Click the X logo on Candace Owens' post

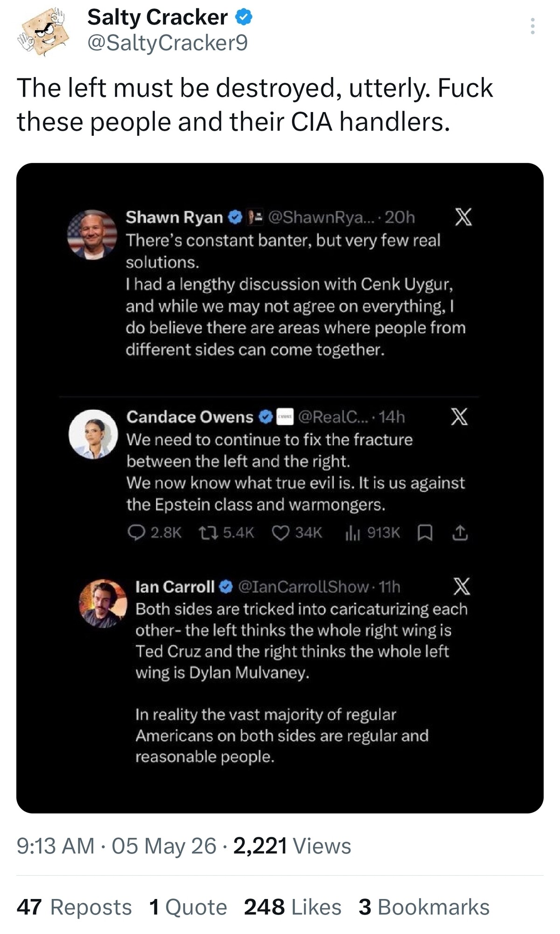pyautogui.click(x=459, y=416)
